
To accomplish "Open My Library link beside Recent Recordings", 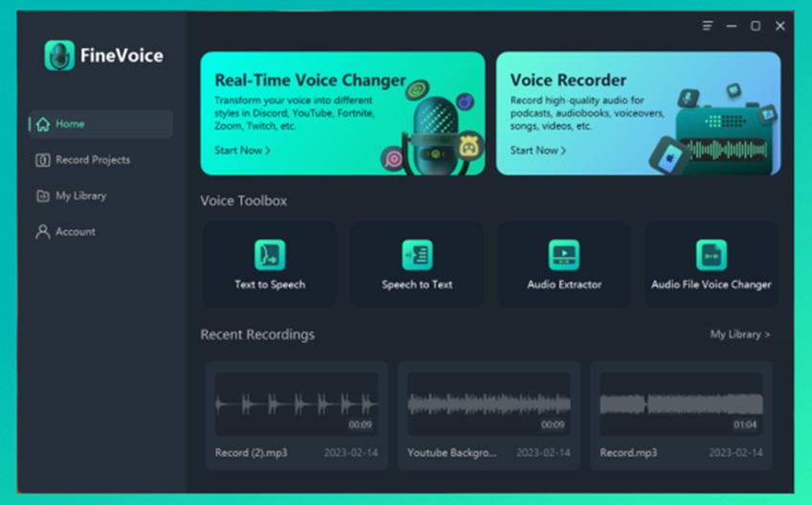I will (x=740, y=334).
